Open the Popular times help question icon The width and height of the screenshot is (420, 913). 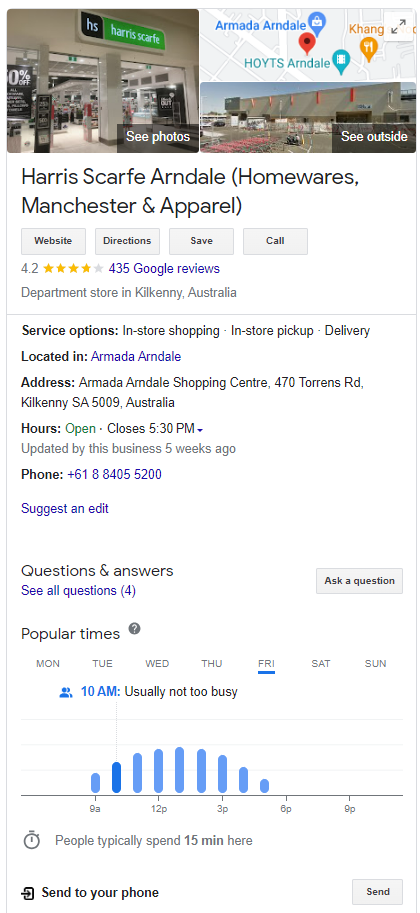(x=135, y=629)
